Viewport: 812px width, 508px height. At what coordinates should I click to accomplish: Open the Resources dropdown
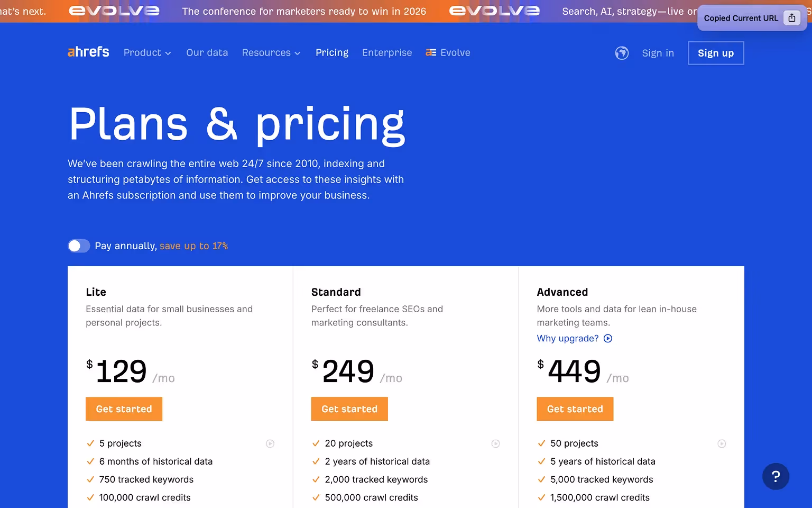click(x=271, y=52)
